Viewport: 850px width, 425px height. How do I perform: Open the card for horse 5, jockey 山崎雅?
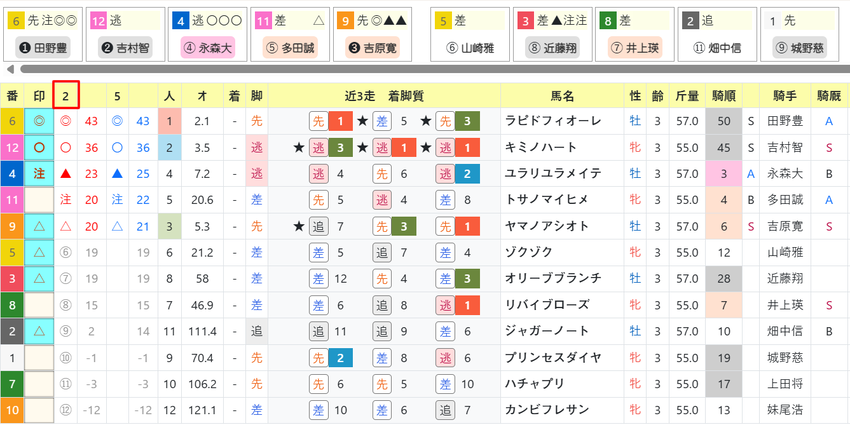click(x=470, y=34)
